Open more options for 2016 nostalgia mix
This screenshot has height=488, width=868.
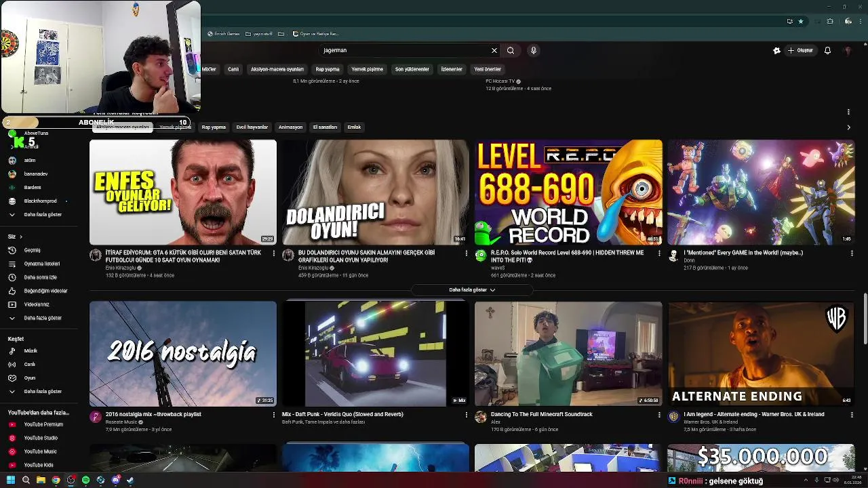click(x=274, y=414)
